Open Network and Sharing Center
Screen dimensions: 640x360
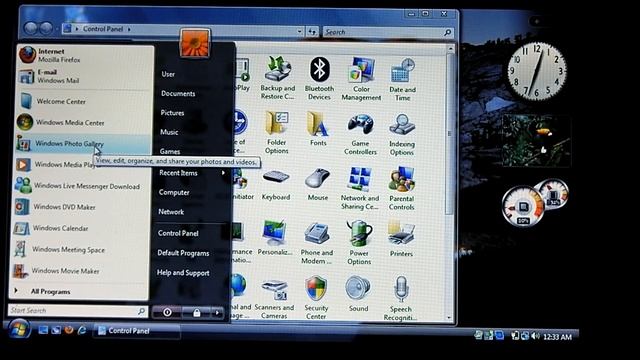(360, 188)
